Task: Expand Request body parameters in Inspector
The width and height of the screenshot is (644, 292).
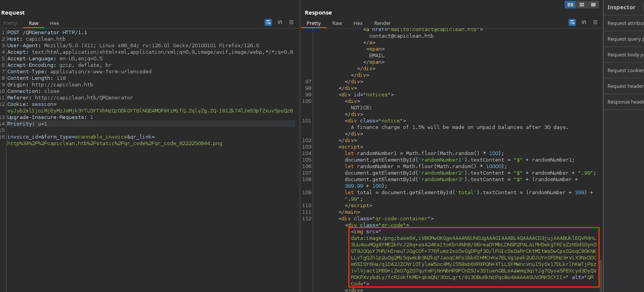Action: [624, 55]
